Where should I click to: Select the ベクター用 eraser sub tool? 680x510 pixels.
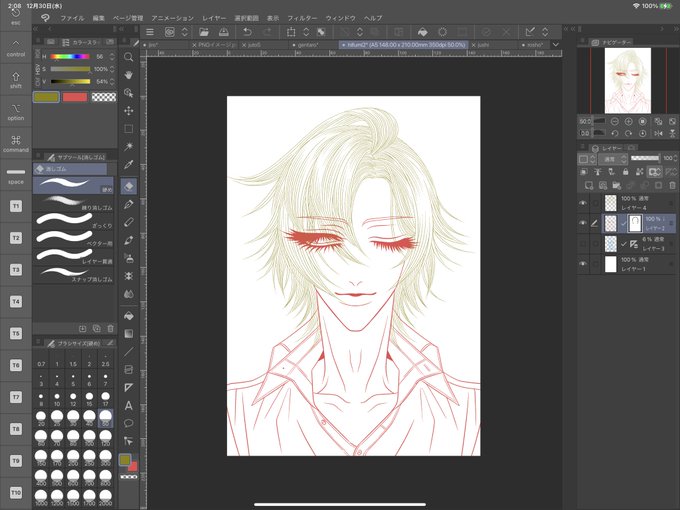click(x=74, y=238)
